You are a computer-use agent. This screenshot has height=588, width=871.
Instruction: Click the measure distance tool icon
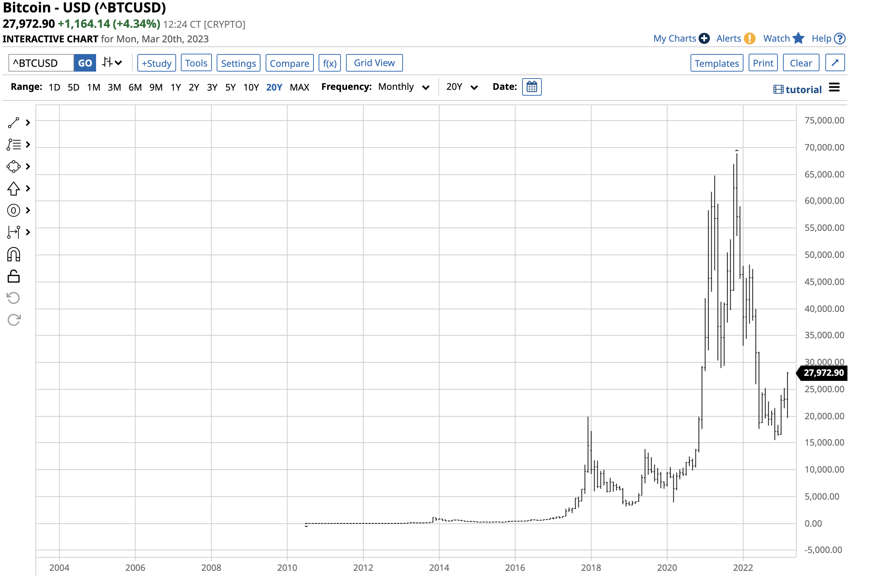click(14, 232)
